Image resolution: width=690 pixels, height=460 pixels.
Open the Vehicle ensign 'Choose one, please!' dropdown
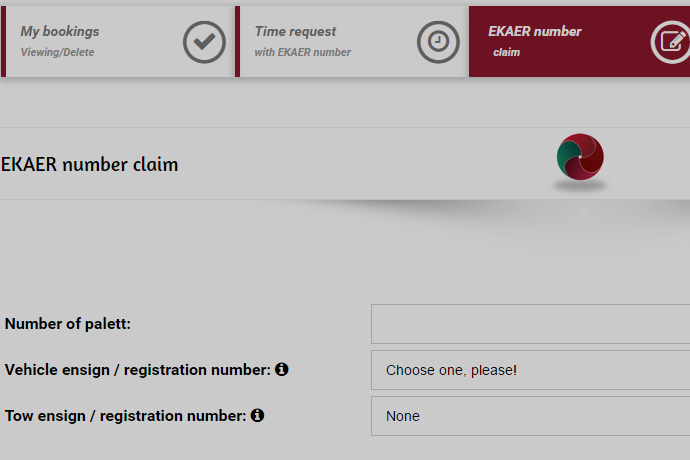click(x=530, y=370)
